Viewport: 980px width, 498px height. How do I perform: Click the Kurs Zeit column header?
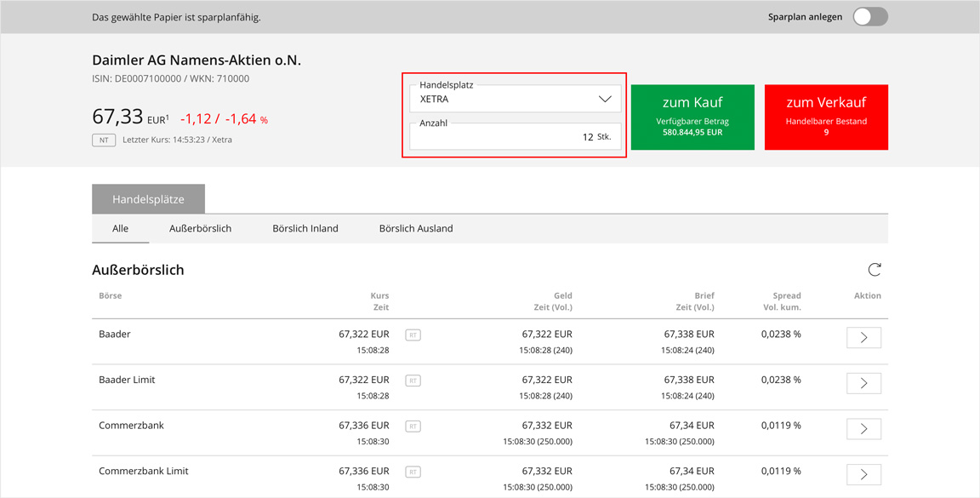379,301
